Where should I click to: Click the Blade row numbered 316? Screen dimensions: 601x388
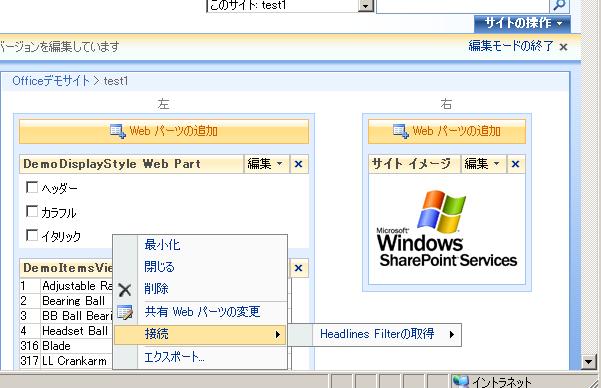click(x=67, y=346)
